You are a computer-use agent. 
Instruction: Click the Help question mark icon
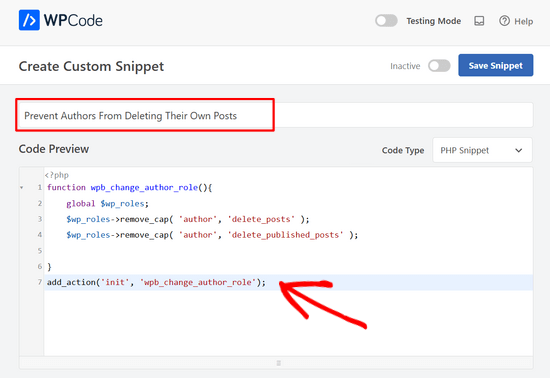pos(504,21)
